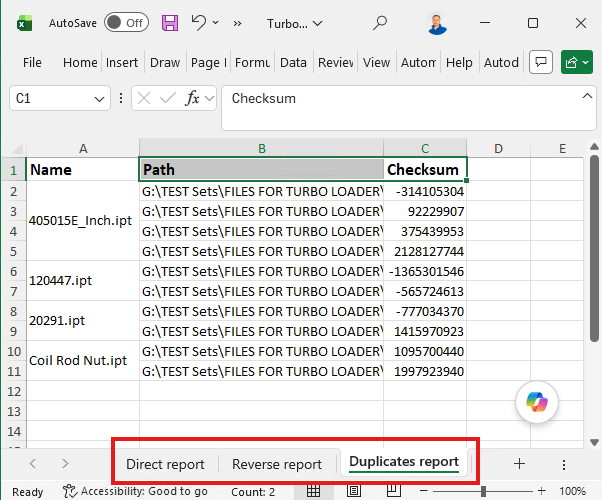
Task: Add a new sheet with plus
Action: pyautogui.click(x=519, y=464)
